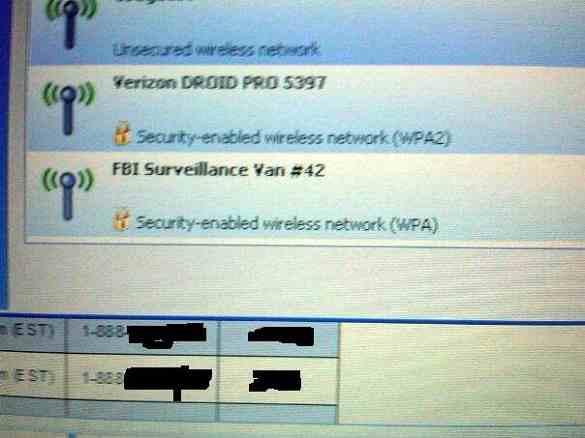Click the second row's EST time cell
This screenshot has height=438, width=585.
[32, 378]
